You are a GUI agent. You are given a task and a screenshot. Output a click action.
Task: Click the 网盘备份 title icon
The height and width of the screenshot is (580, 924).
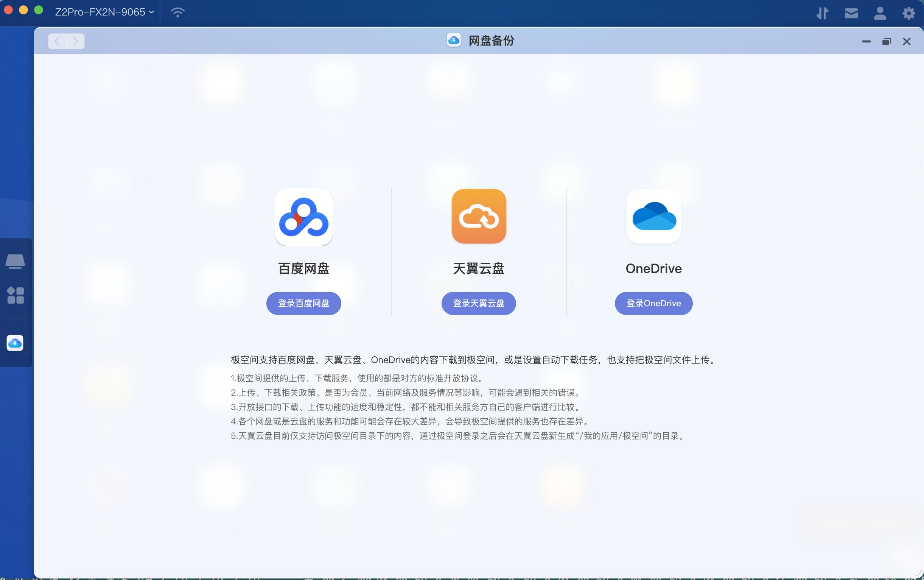454,40
